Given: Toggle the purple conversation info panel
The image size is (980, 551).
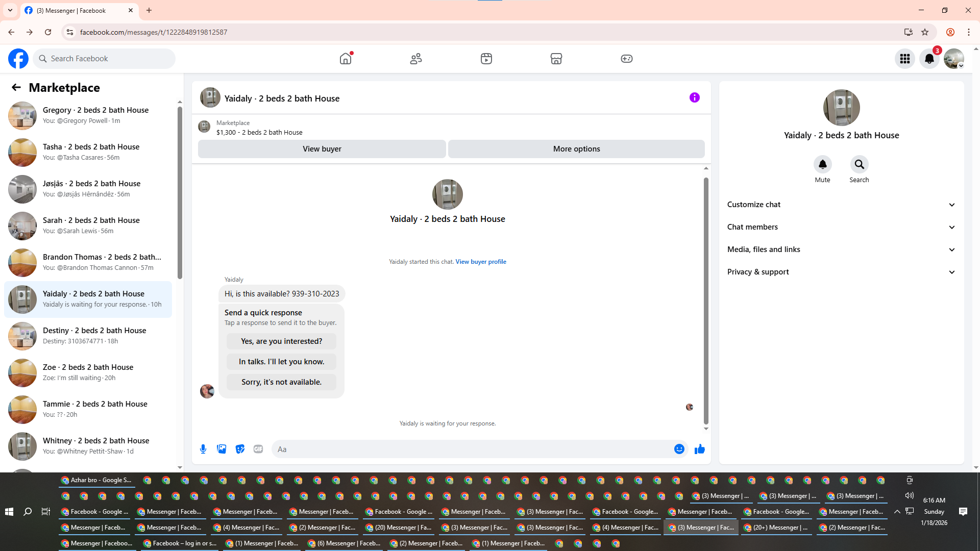Looking at the screenshot, I should tap(694, 97).
